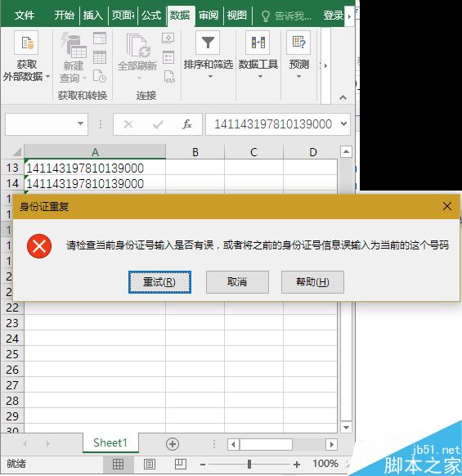Click the formula bar confirm checkmark
Screen dimensions: 462x476
point(158,124)
